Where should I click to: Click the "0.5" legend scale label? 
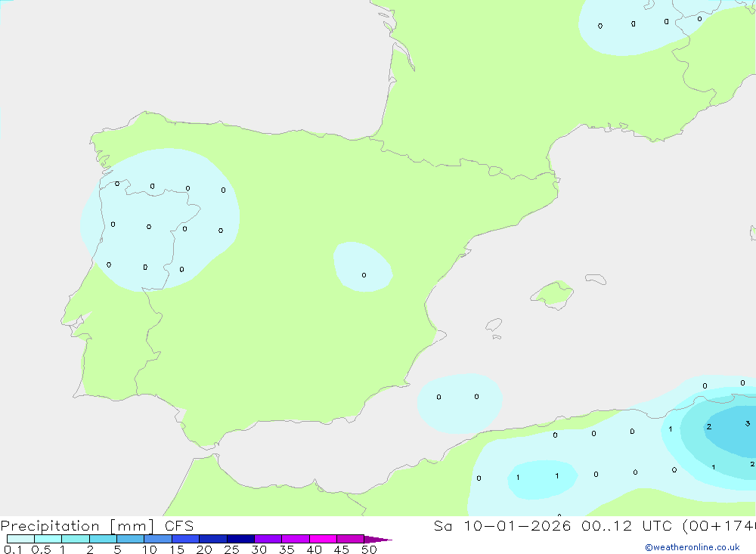(41, 549)
